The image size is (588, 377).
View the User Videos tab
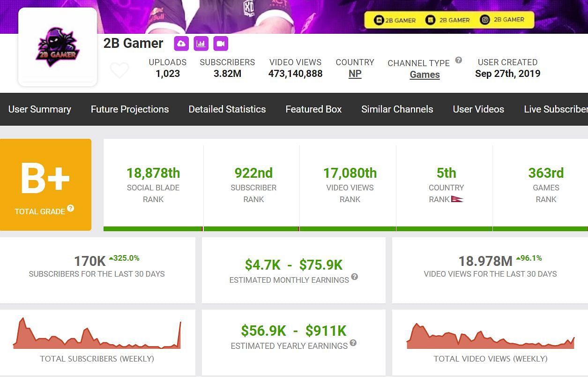pyautogui.click(x=478, y=109)
